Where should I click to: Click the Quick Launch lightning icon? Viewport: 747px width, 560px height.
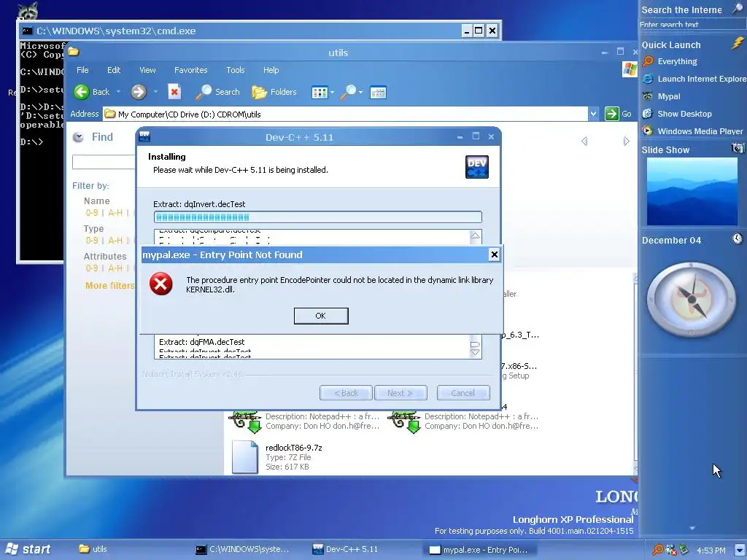pyautogui.click(x=738, y=43)
